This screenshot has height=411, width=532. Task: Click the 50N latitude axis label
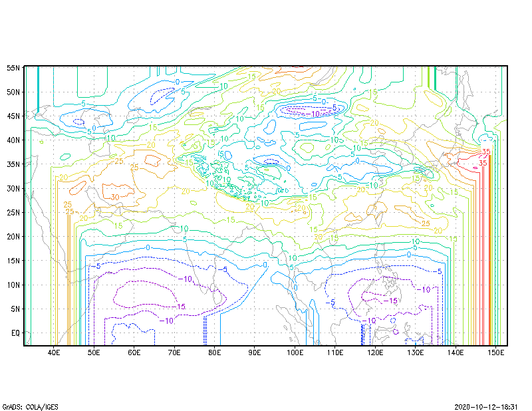click(13, 92)
